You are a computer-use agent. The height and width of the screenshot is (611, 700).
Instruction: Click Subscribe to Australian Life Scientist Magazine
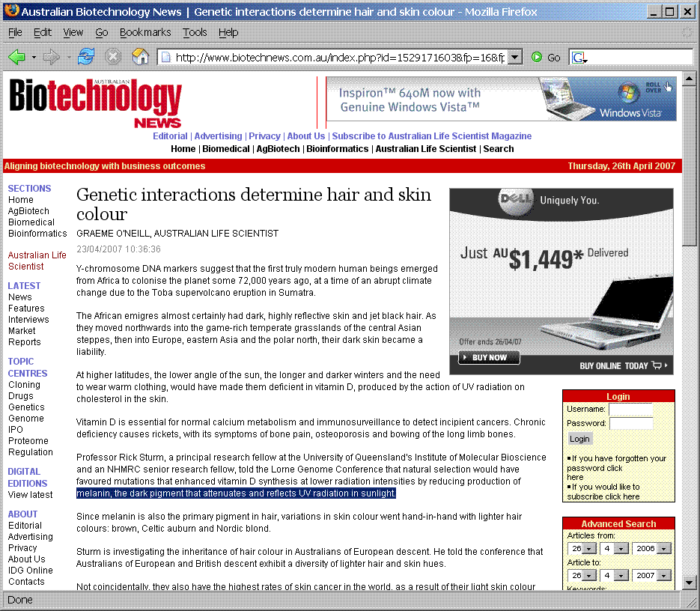pyautogui.click(x=432, y=136)
